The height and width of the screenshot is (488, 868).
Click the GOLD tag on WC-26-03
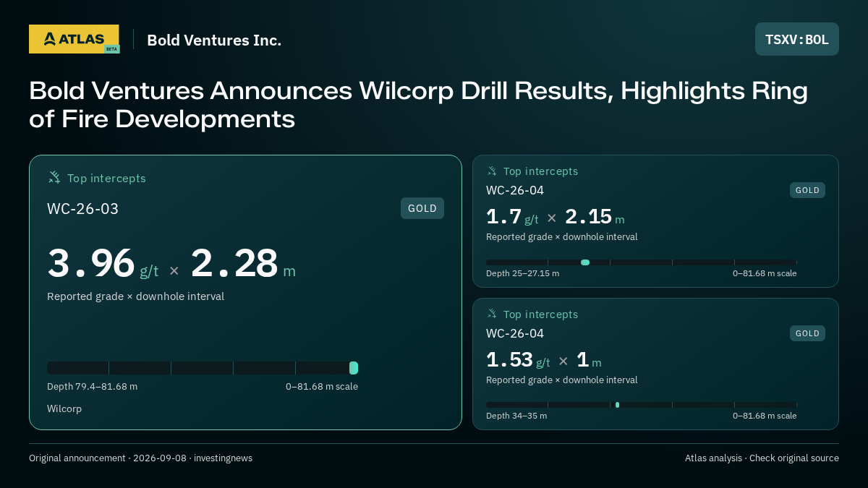[422, 208]
